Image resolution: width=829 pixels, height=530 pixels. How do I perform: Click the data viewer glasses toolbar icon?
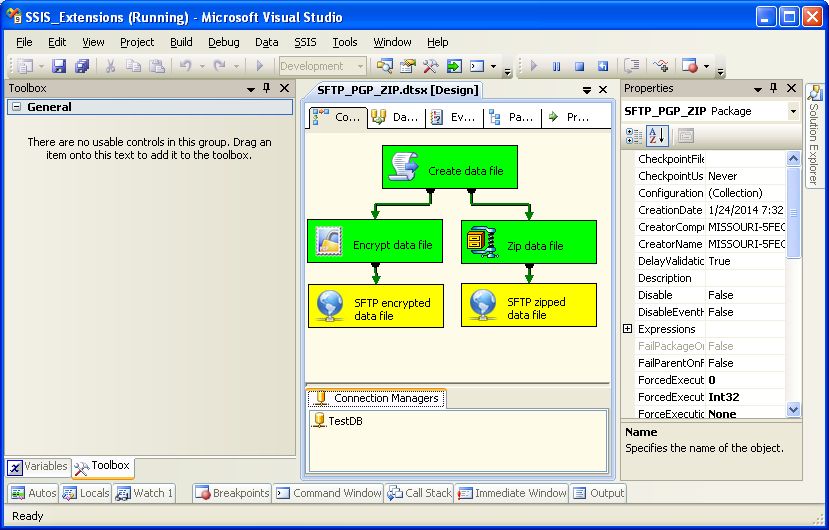click(660, 66)
